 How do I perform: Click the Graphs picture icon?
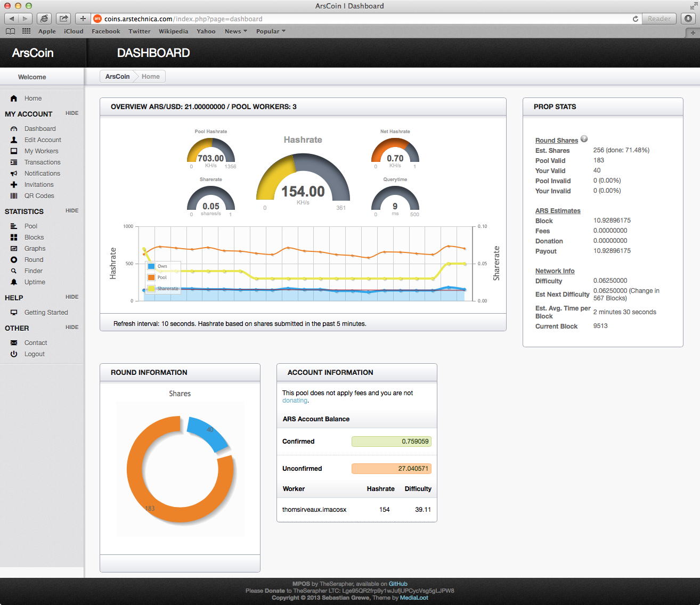(x=14, y=249)
